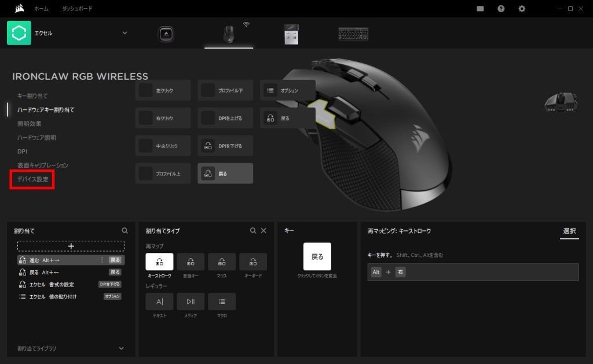Select the Ironclaw mouse device icon
This screenshot has width=593, height=364.
click(228, 34)
